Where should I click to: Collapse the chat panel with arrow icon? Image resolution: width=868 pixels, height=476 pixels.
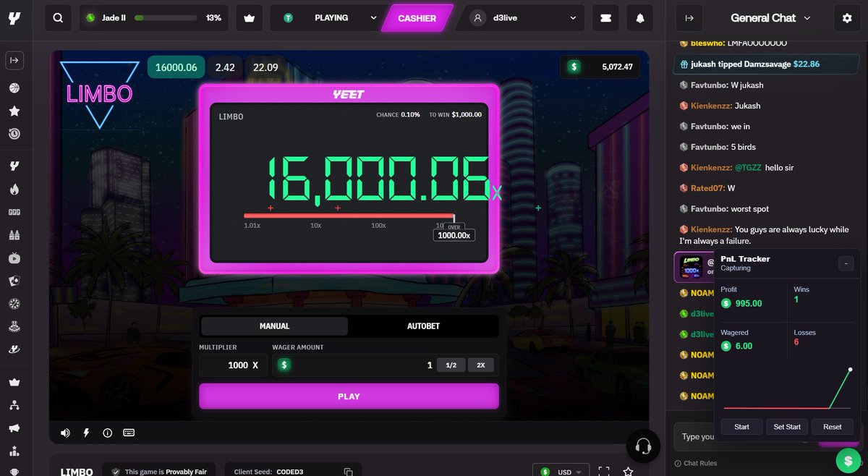689,18
